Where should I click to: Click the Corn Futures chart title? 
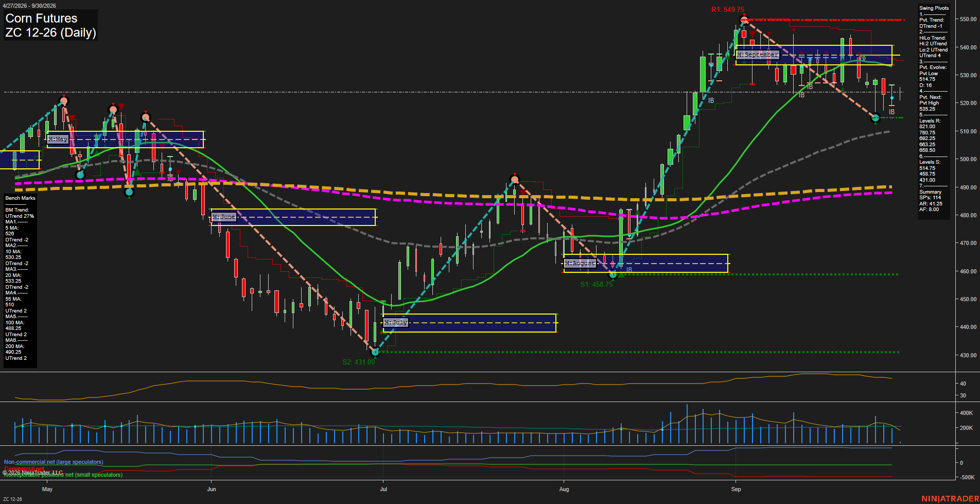point(41,19)
